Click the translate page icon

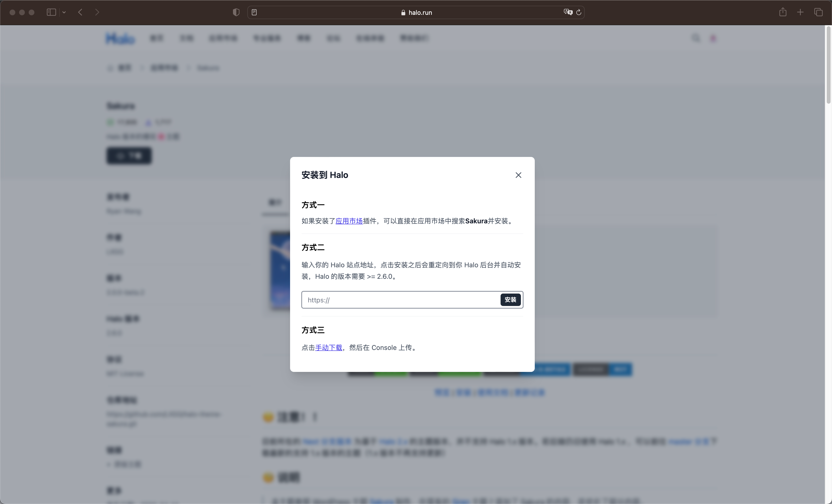coord(568,12)
